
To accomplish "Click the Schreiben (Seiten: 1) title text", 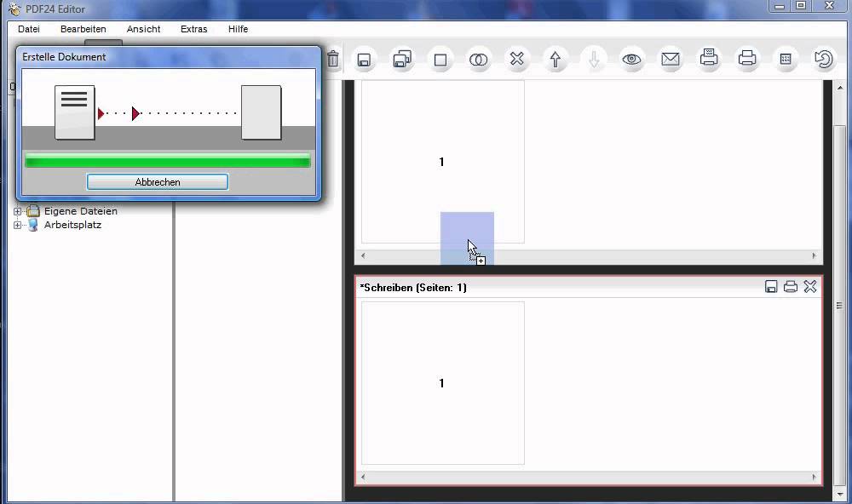I will [413, 287].
